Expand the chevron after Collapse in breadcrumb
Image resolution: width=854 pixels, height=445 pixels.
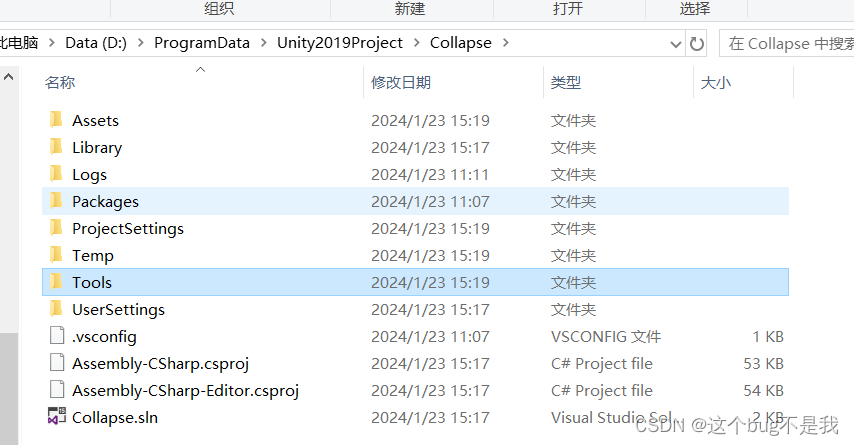[505, 42]
